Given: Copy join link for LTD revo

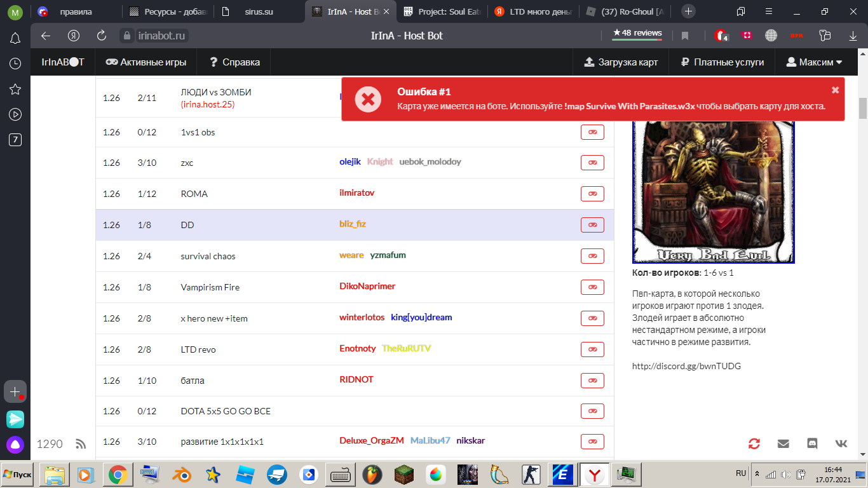Looking at the screenshot, I should coord(592,349).
